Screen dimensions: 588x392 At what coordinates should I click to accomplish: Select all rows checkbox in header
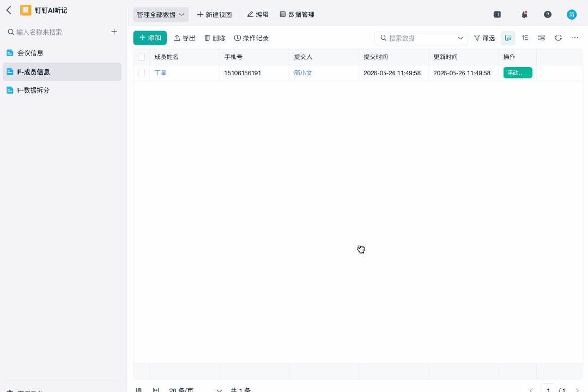[x=141, y=57]
